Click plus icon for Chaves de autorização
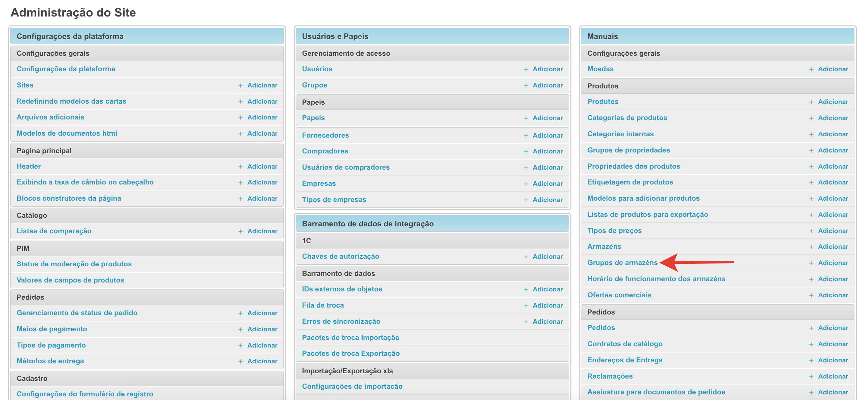The image size is (868, 400). [x=525, y=257]
